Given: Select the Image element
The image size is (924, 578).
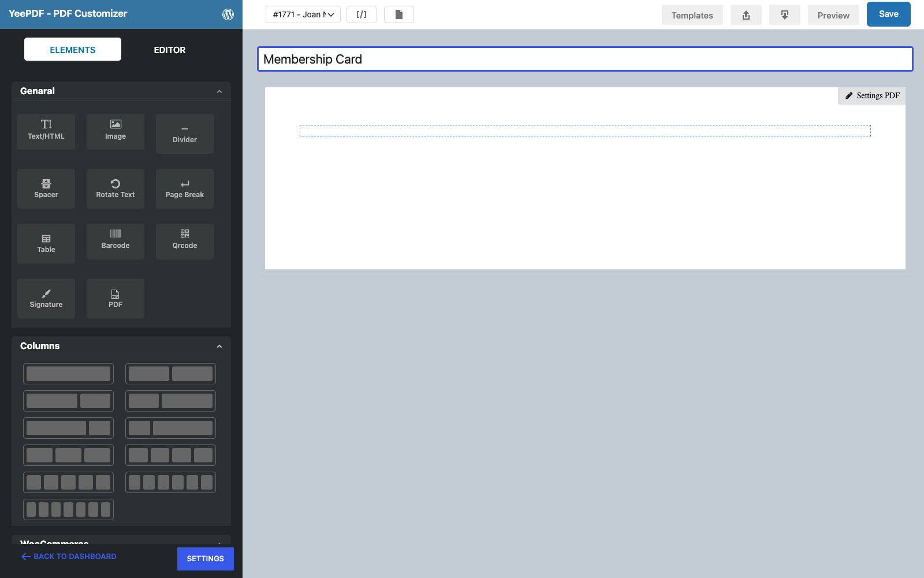Looking at the screenshot, I should point(115,132).
